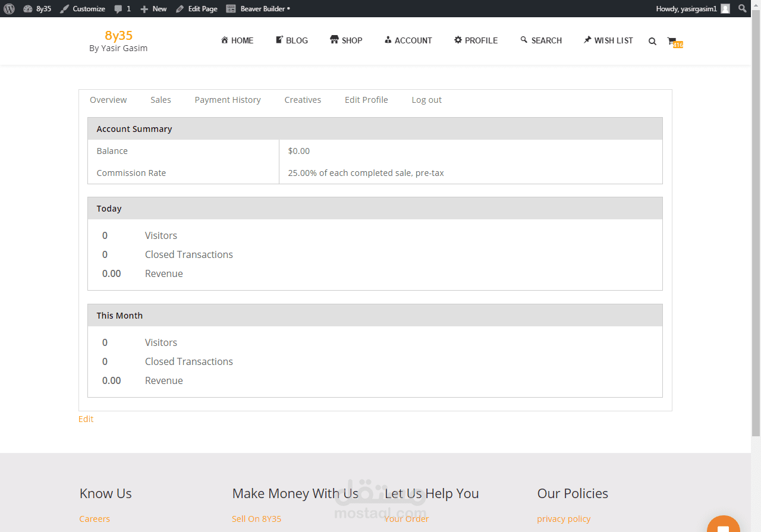Open the WISH LIST menu item

(x=608, y=40)
